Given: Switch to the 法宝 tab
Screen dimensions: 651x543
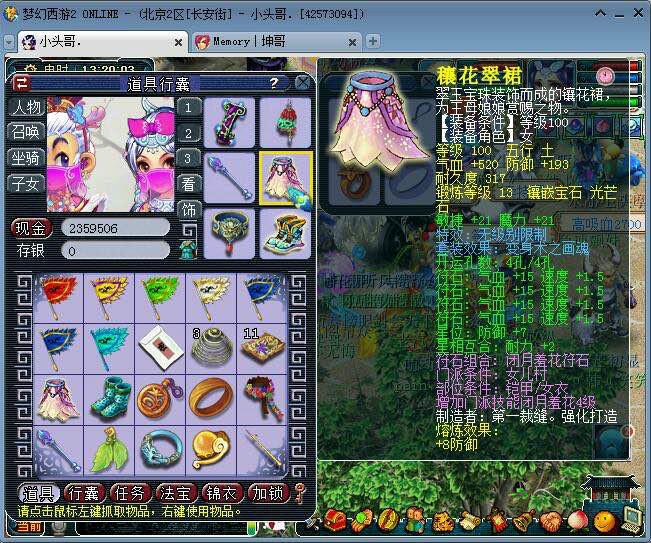Looking at the screenshot, I should coord(177,492).
